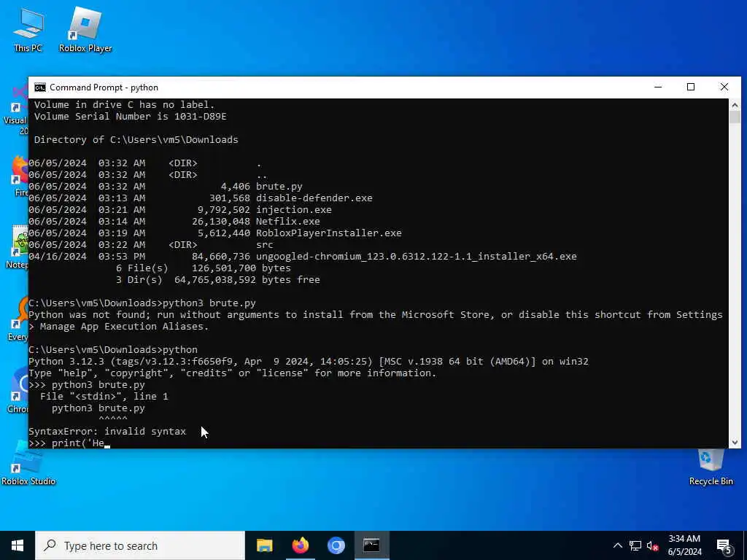Maximize the Command Prompt window

tap(691, 87)
